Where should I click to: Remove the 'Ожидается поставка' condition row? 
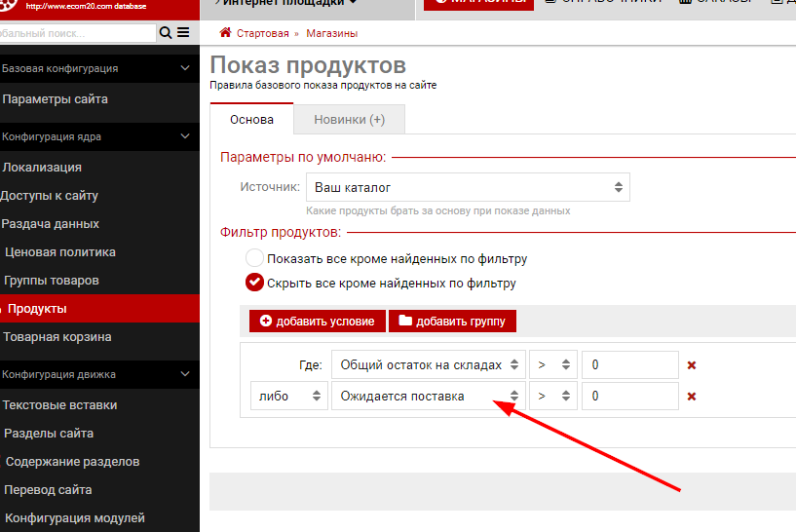pos(692,397)
